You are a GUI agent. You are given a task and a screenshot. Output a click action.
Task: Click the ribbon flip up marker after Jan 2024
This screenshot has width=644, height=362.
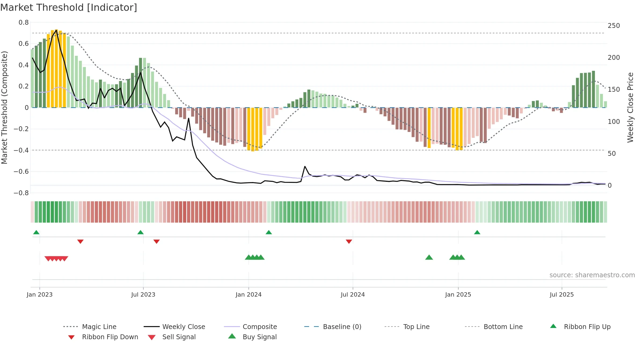(269, 232)
